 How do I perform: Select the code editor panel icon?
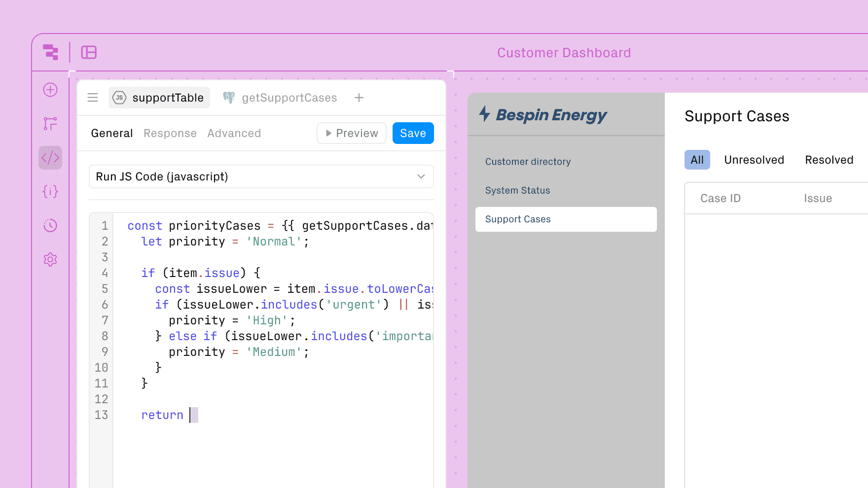[50, 158]
